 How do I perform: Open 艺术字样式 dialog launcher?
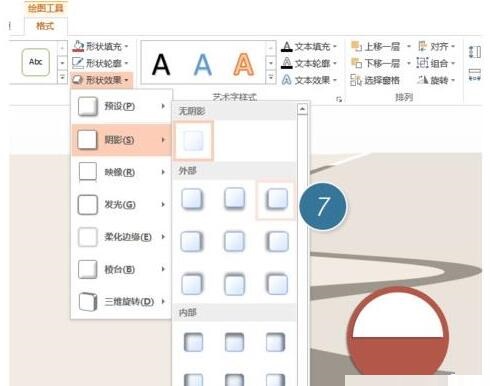339,99
